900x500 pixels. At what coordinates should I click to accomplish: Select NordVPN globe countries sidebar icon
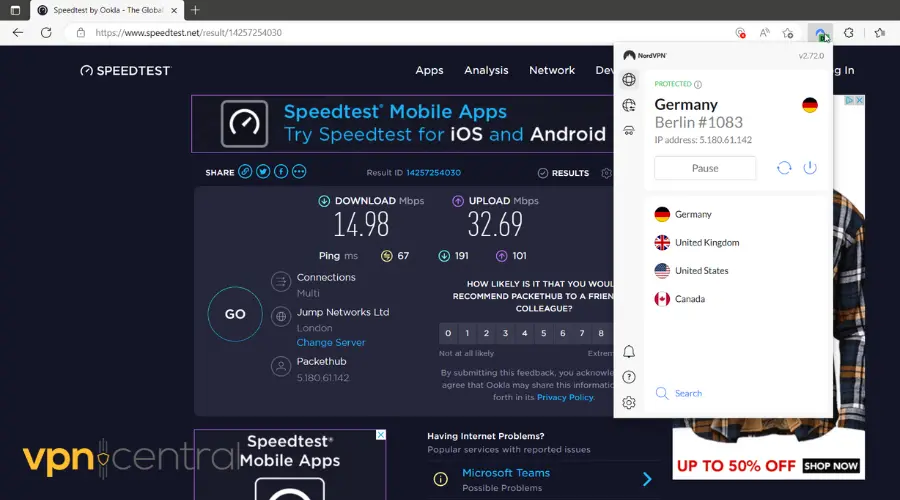pyautogui.click(x=629, y=79)
